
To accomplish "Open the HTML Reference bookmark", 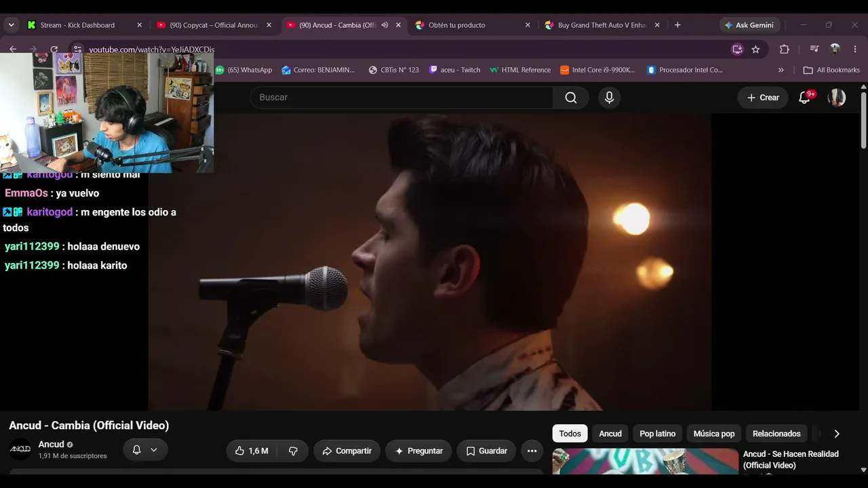I will (520, 70).
